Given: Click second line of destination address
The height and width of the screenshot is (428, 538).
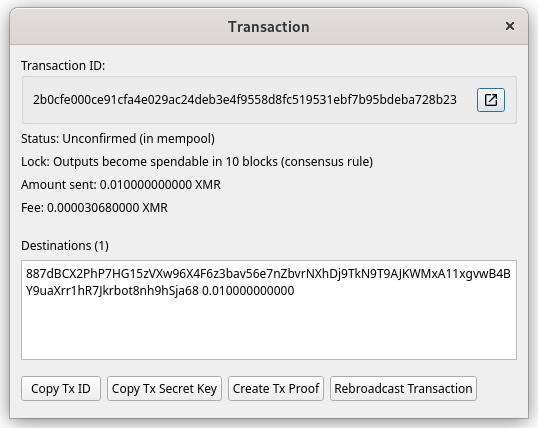Looking at the screenshot, I should [112, 291].
